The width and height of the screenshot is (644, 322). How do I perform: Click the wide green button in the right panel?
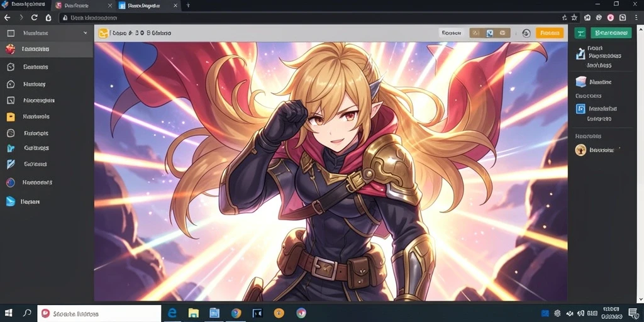[611, 33]
